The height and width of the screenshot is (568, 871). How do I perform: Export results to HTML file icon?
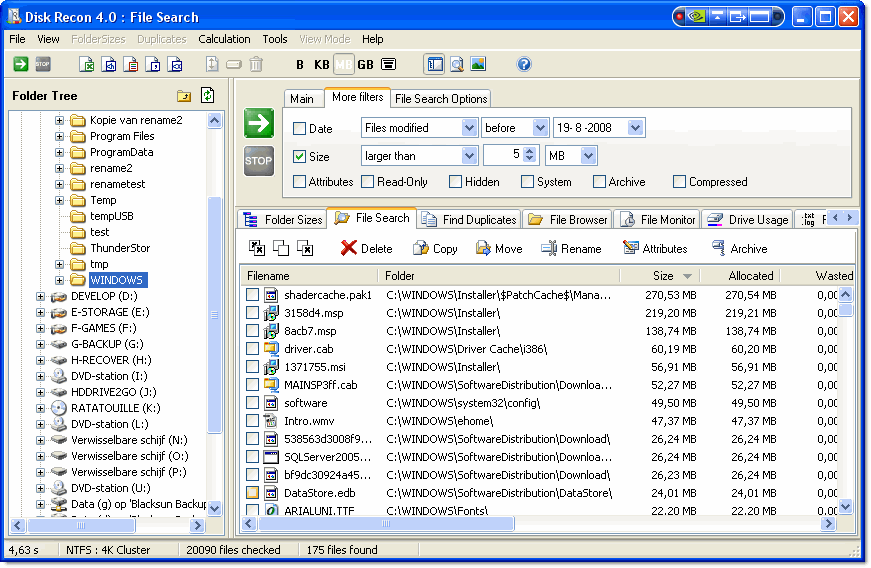click(109, 64)
